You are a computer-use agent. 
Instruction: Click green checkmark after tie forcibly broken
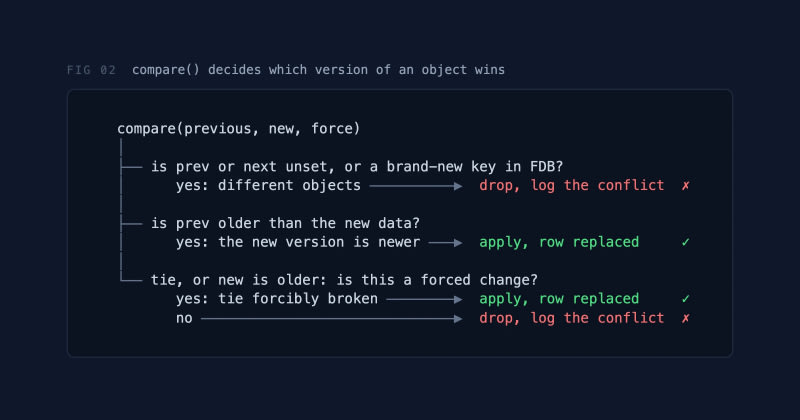tap(686, 299)
